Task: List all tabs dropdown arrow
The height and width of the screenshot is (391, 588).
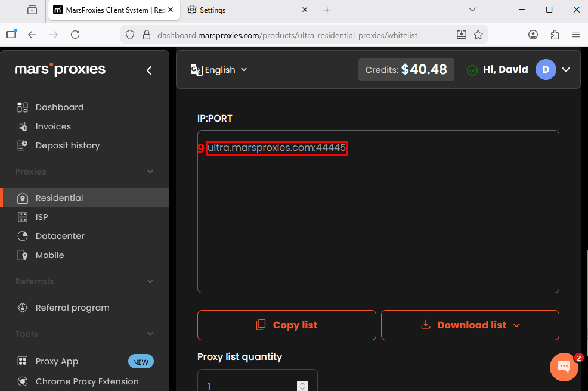Action: [x=472, y=10]
